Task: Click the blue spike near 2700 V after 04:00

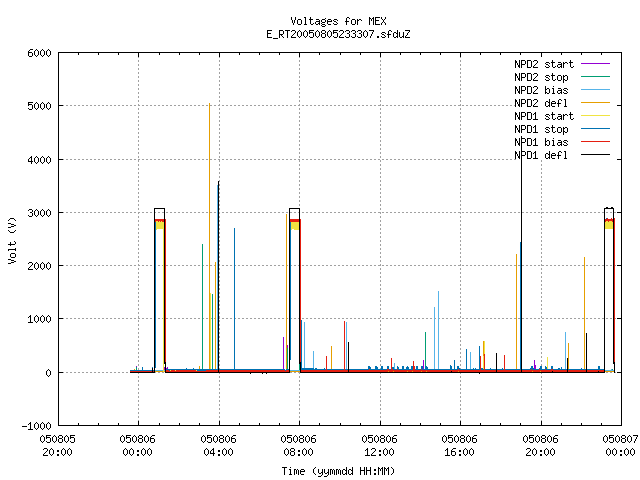Action: click(234, 299)
